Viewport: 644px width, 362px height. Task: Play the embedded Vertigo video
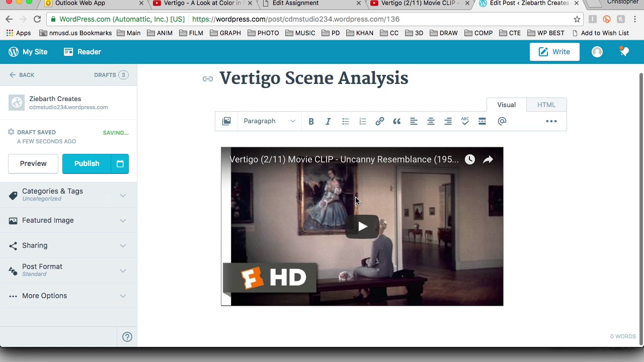362,227
